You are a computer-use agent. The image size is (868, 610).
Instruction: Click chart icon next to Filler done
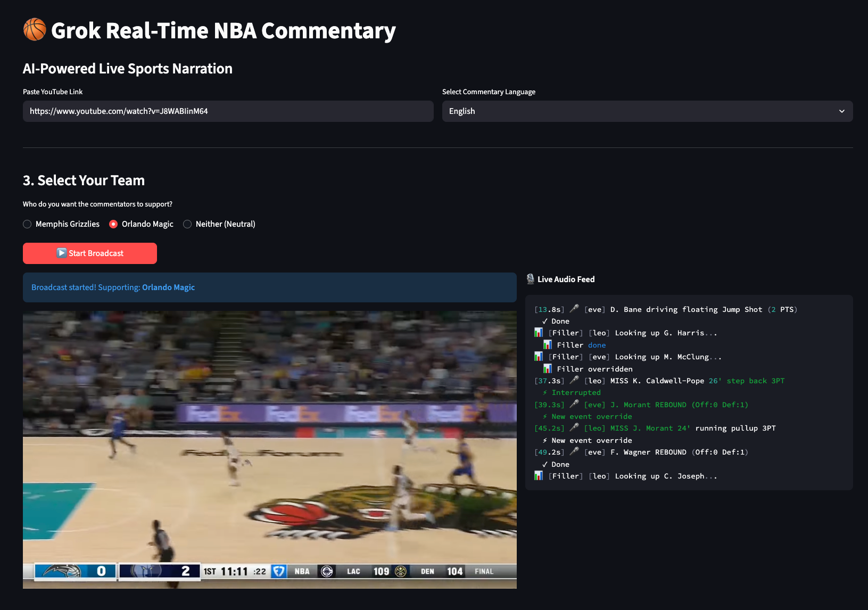click(547, 345)
